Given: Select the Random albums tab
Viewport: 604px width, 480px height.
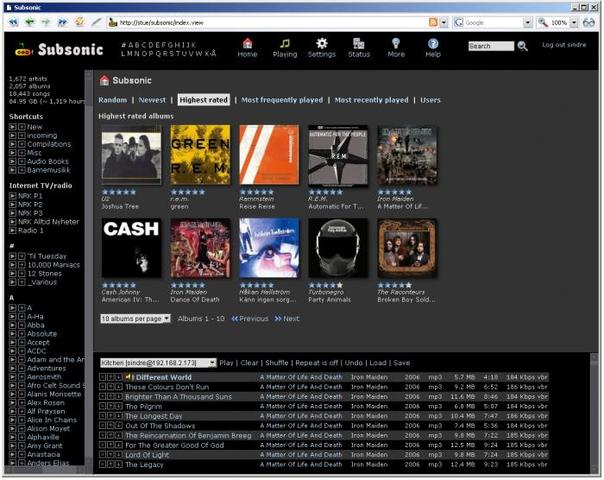Looking at the screenshot, I should click(x=112, y=100).
